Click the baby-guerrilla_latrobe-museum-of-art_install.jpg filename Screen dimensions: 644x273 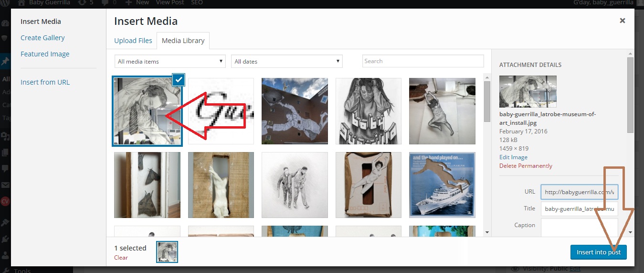click(548, 119)
